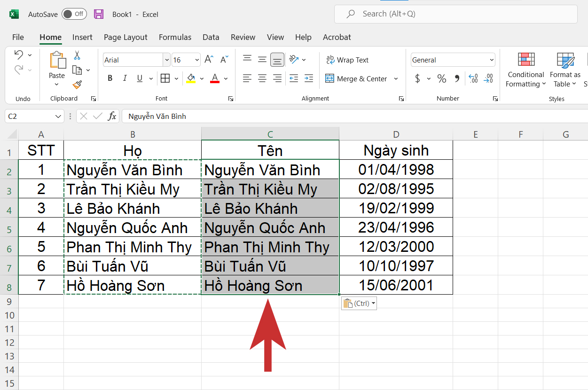This screenshot has height=390, width=588.
Task: Click the Paste clipboard icon
Action: [57, 61]
